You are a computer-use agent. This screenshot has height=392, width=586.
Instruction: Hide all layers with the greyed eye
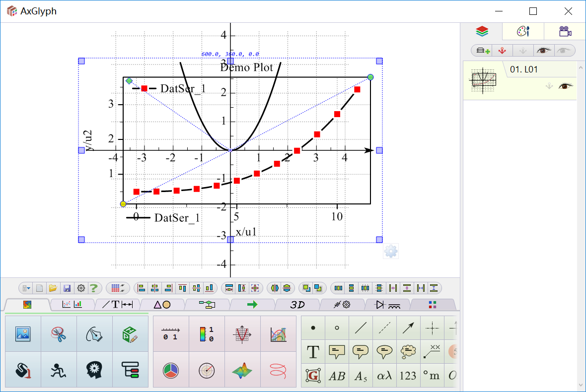[564, 51]
